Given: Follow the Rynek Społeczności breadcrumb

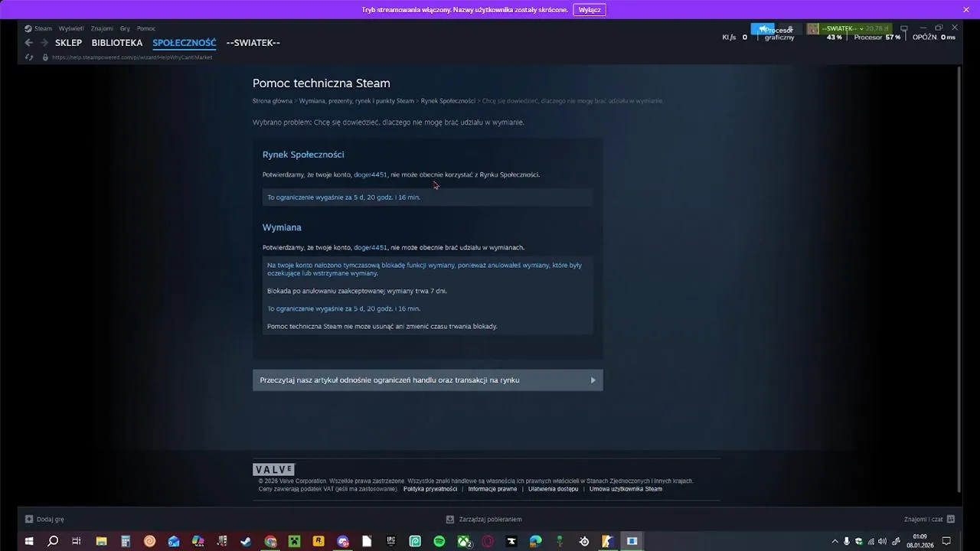Looking at the screenshot, I should [x=448, y=101].
